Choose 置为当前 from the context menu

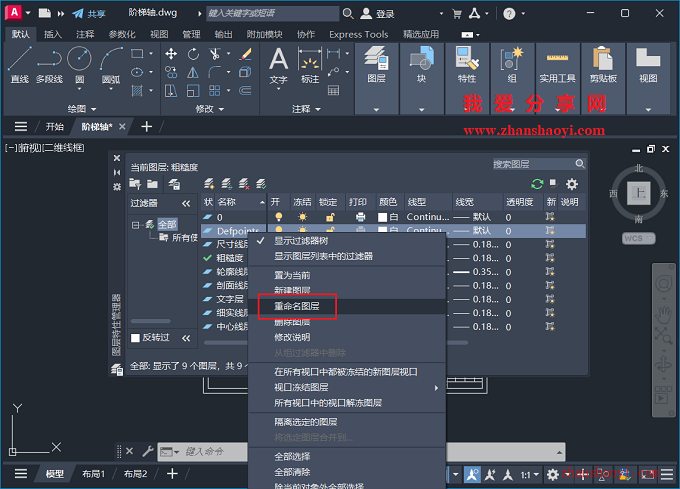pyautogui.click(x=292, y=275)
